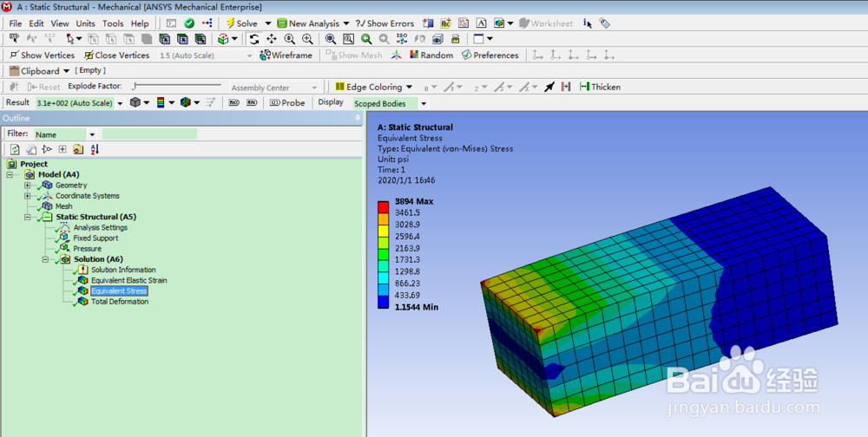Click the ISO isometric view icon
This screenshot has width=868, height=437.
(403, 39)
